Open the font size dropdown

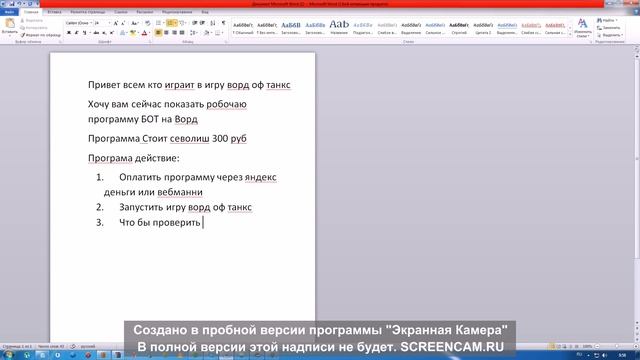(109, 23)
